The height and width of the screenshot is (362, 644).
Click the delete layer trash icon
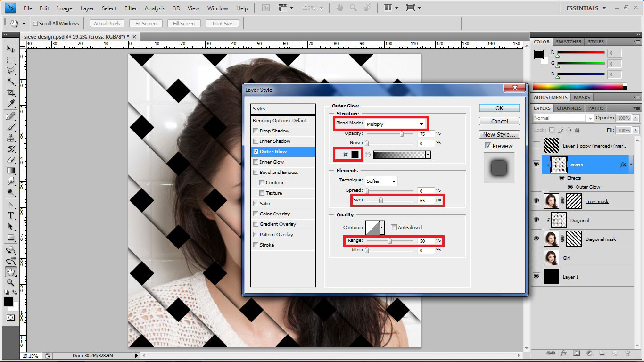coord(627,353)
